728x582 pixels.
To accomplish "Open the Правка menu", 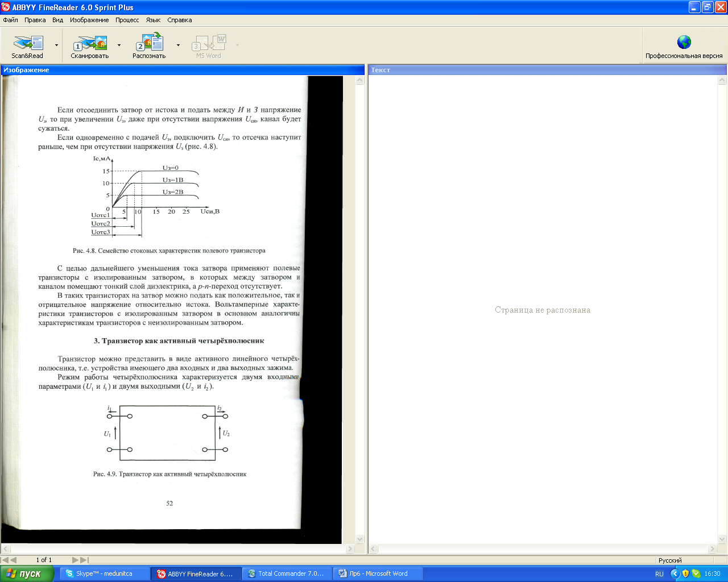I will pyautogui.click(x=35, y=20).
